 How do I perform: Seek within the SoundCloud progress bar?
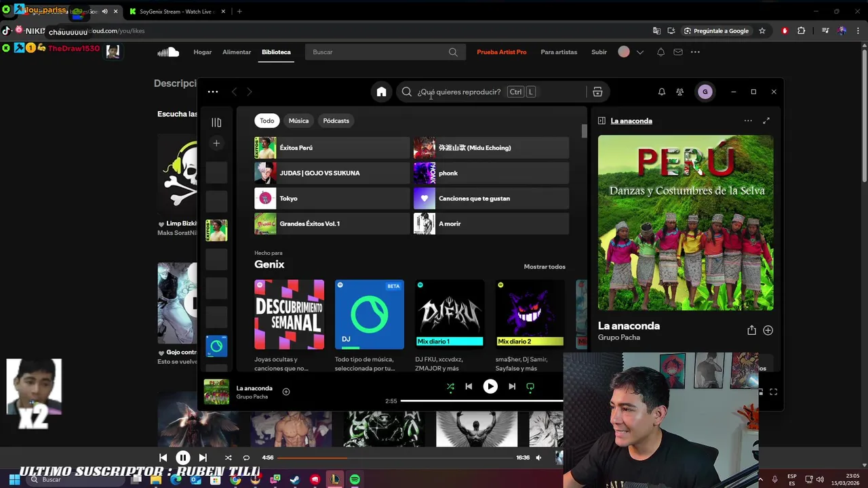click(395, 457)
